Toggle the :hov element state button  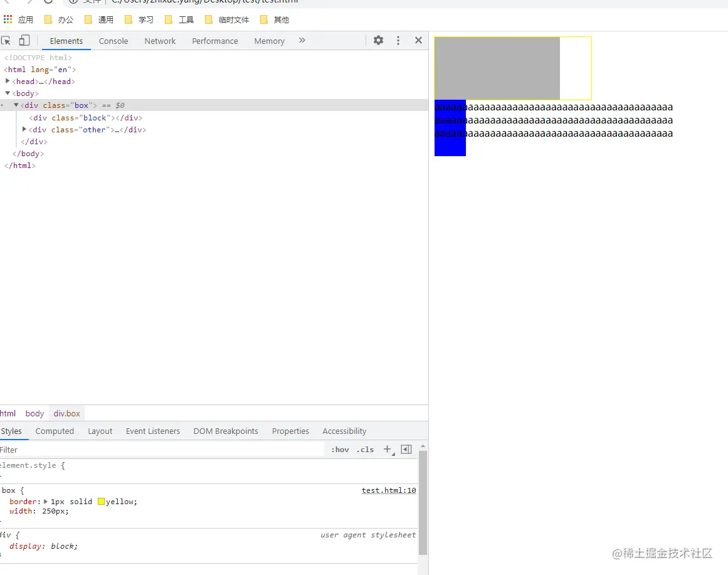point(340,450)
